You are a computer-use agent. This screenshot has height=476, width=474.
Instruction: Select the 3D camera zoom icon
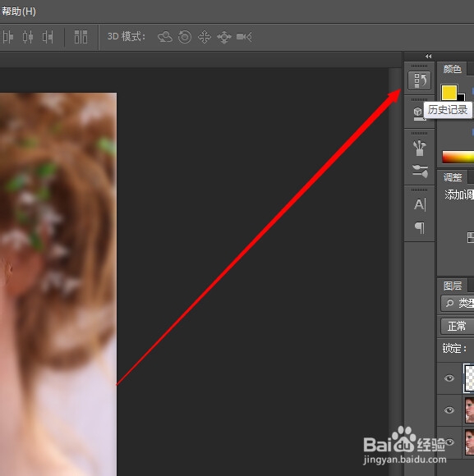244,37
